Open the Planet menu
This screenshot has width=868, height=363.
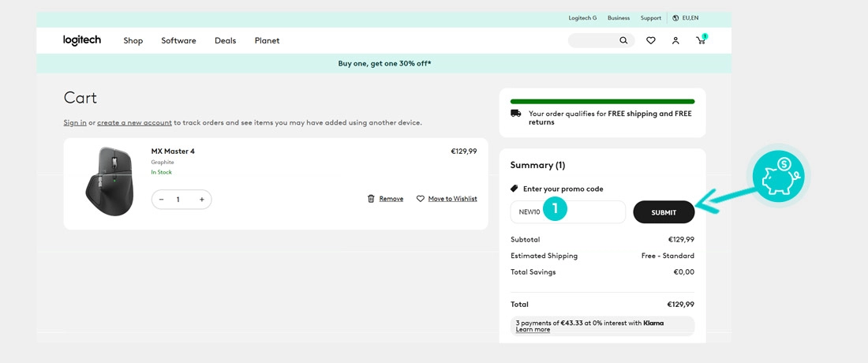(267, 40)
